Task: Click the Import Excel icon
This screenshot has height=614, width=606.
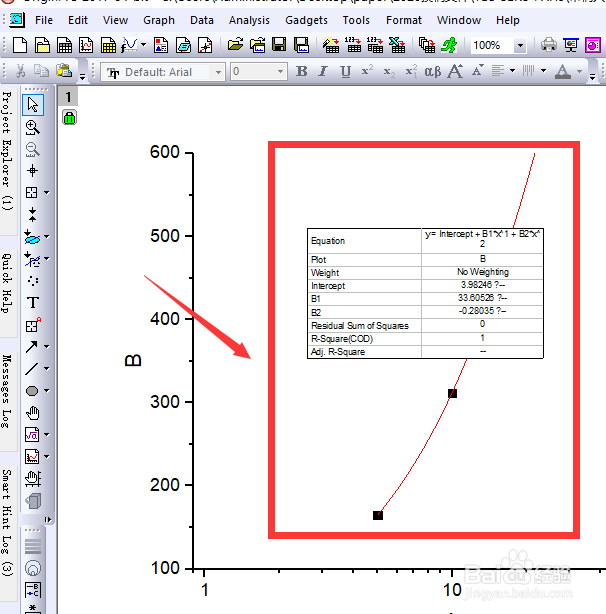Action: tap(397, 45)
